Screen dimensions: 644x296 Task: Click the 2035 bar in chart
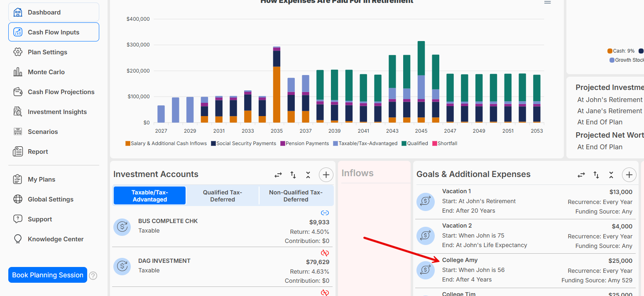(277, 85)
